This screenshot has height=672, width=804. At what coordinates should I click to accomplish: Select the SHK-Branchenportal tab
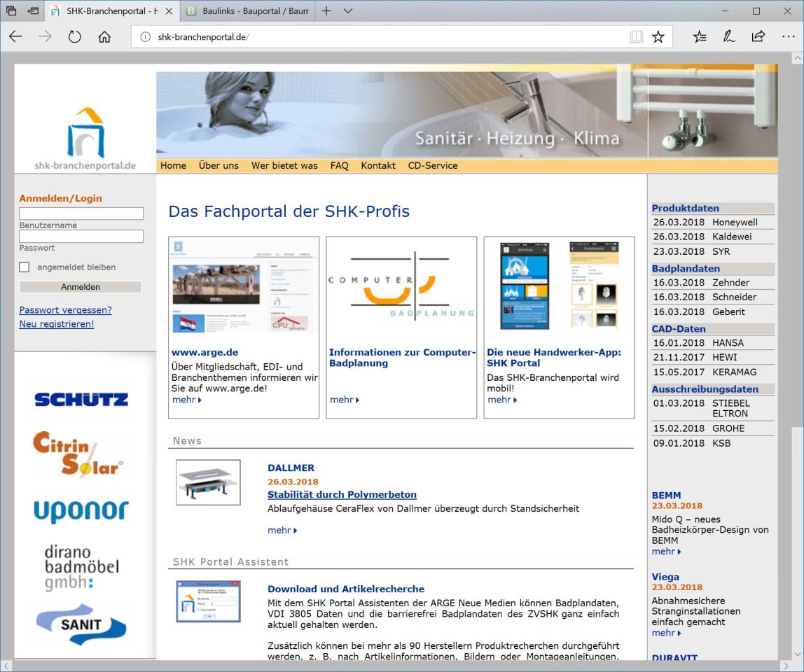point(112,10)
